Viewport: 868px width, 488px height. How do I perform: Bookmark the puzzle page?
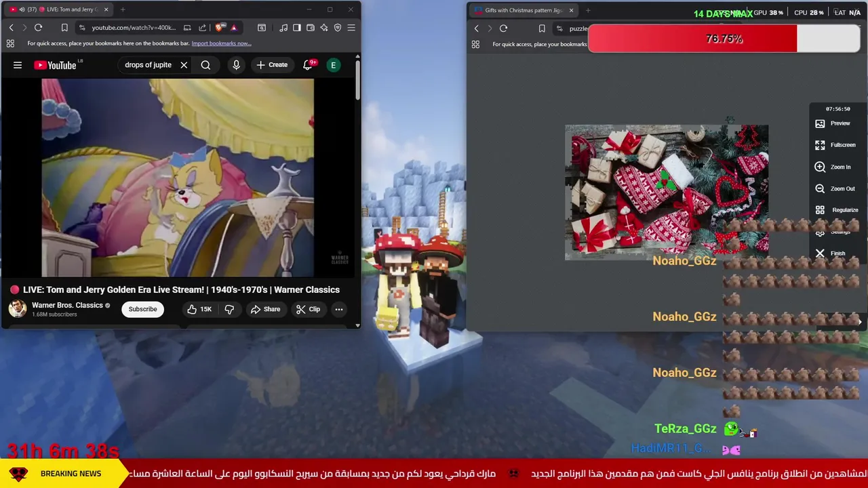click(542, 28)
